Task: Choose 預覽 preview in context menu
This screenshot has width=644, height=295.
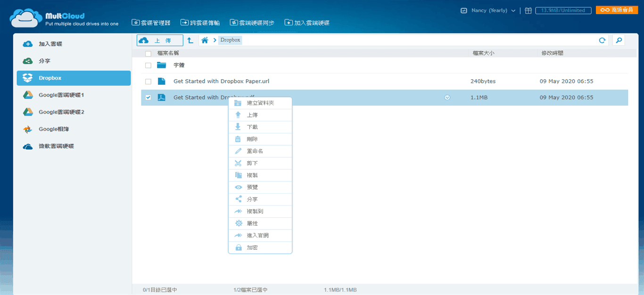Action: point(260,187)
